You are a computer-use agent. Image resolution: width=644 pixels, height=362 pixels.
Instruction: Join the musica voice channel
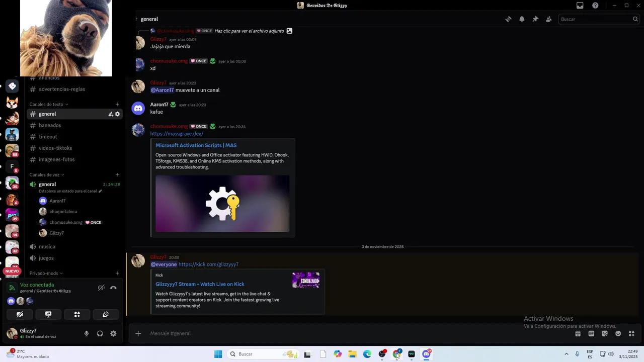tap(74, 247)
